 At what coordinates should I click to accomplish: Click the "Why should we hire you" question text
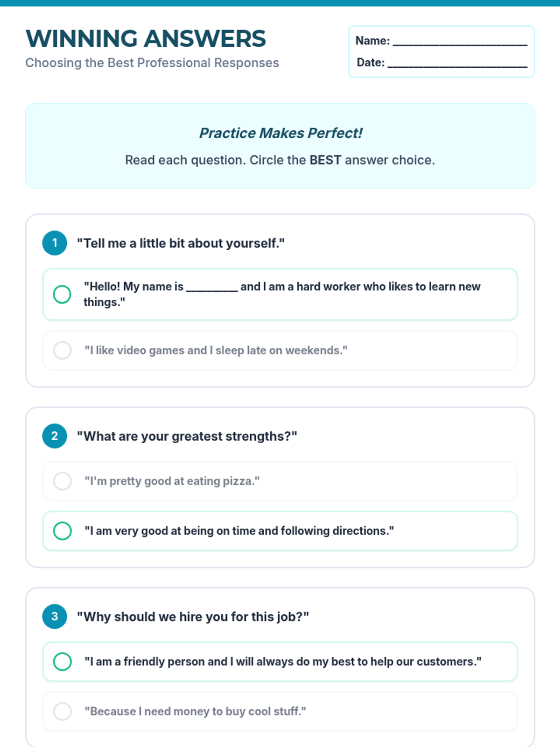193,617
